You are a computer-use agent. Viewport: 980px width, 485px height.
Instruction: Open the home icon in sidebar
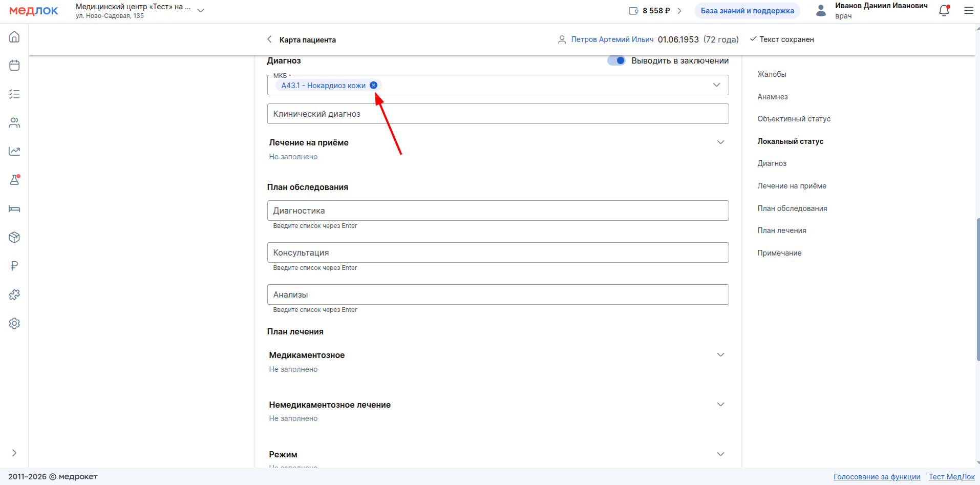[14, 37]
